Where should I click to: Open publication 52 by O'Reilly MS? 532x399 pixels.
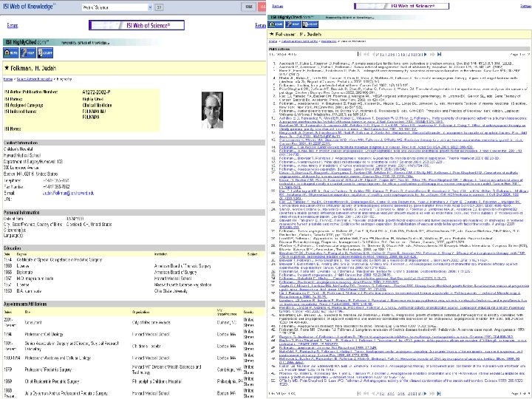click(x=403, y=383)
